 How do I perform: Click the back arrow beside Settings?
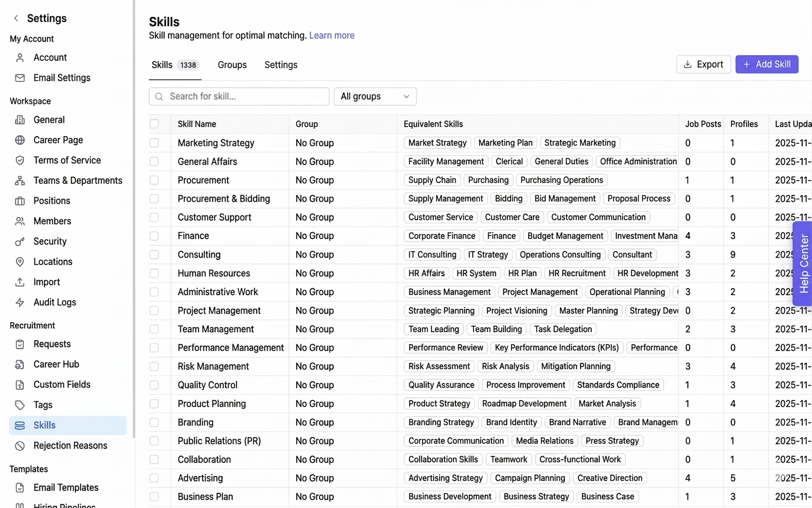[16, 18]
